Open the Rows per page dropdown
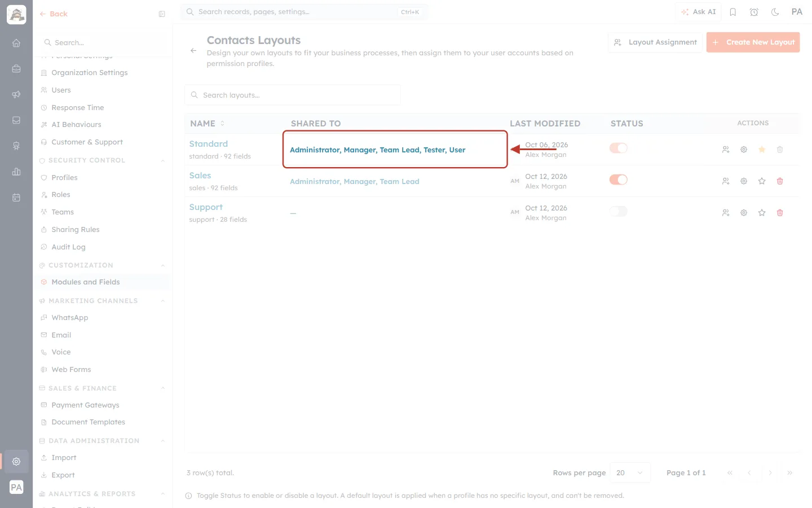Screen dimensions: 812x508 [x=630, y=473]
